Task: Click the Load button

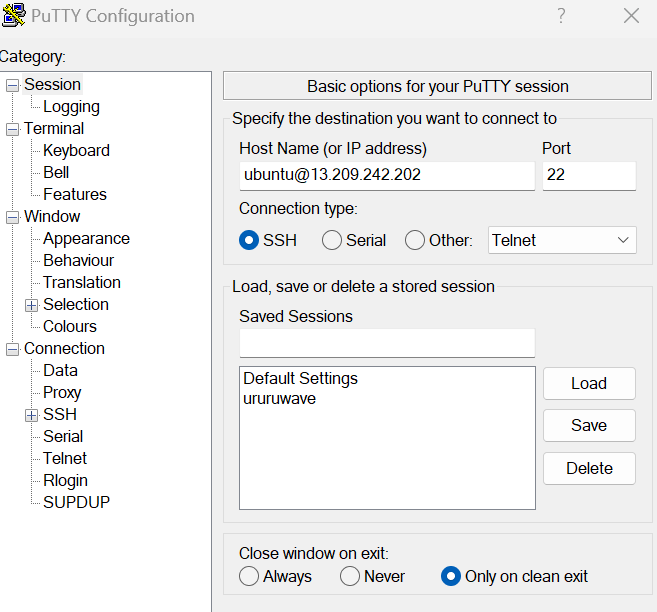Action: [x=589, y=384]
